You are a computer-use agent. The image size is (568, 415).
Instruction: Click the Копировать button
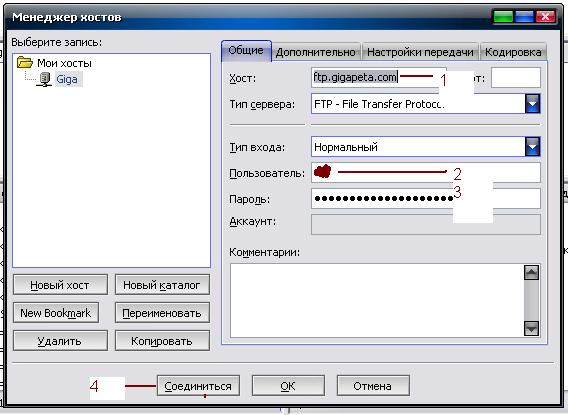click(162, 341)
